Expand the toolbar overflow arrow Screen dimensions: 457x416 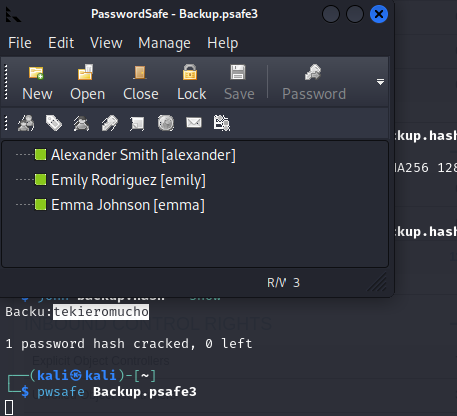pos(380,82)
